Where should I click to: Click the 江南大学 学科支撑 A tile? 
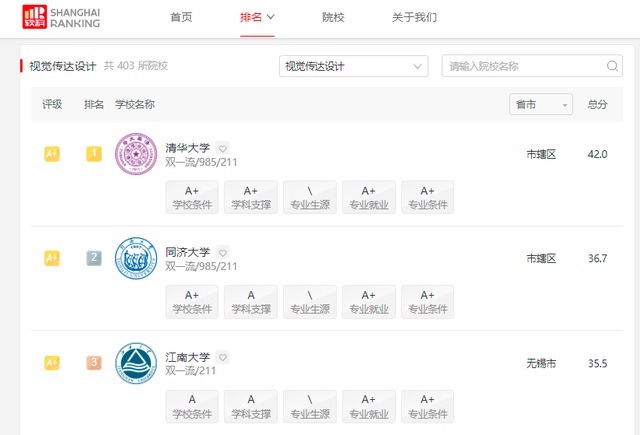[251, 406]
